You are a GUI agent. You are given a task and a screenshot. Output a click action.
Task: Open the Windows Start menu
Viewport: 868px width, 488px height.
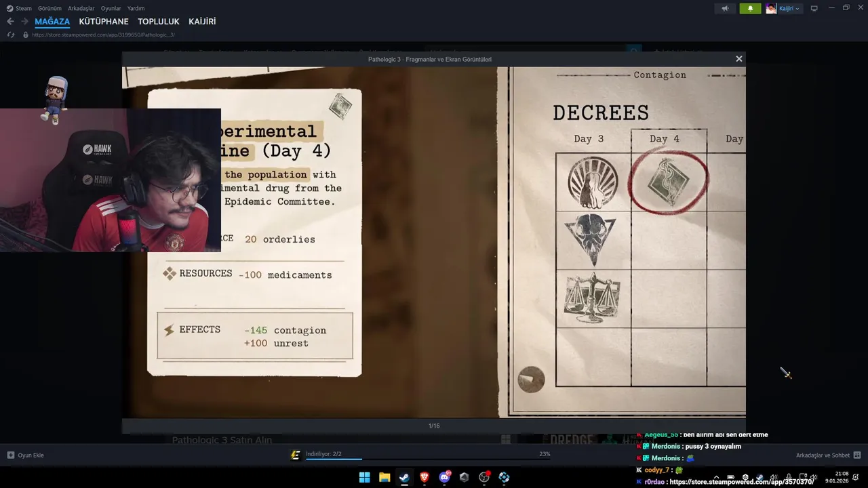tap(364, 477)
